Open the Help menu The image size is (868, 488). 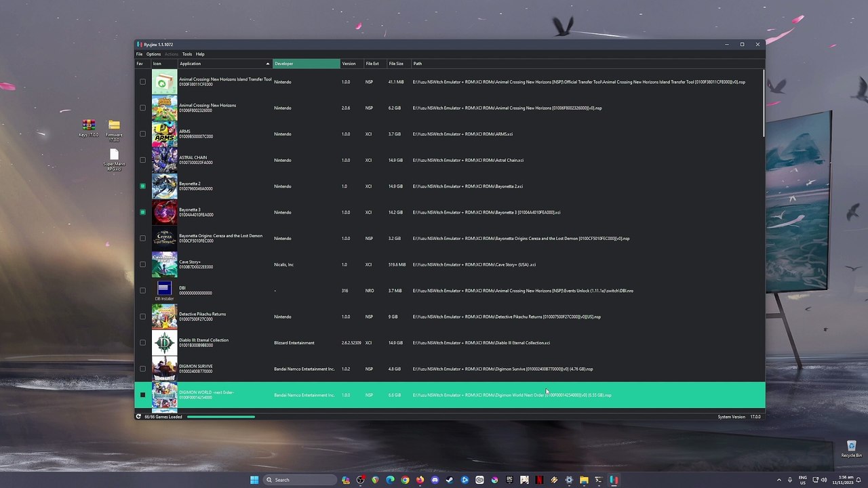tap(200, 54)
